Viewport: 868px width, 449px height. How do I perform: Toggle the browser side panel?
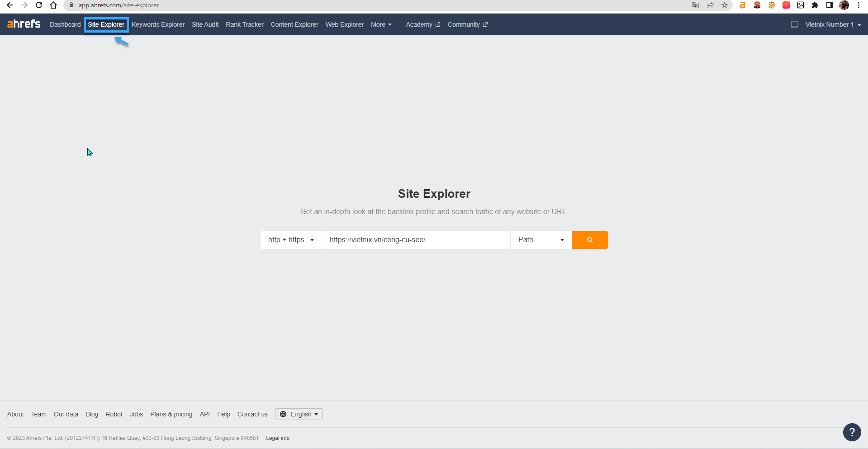coord(830,5)
